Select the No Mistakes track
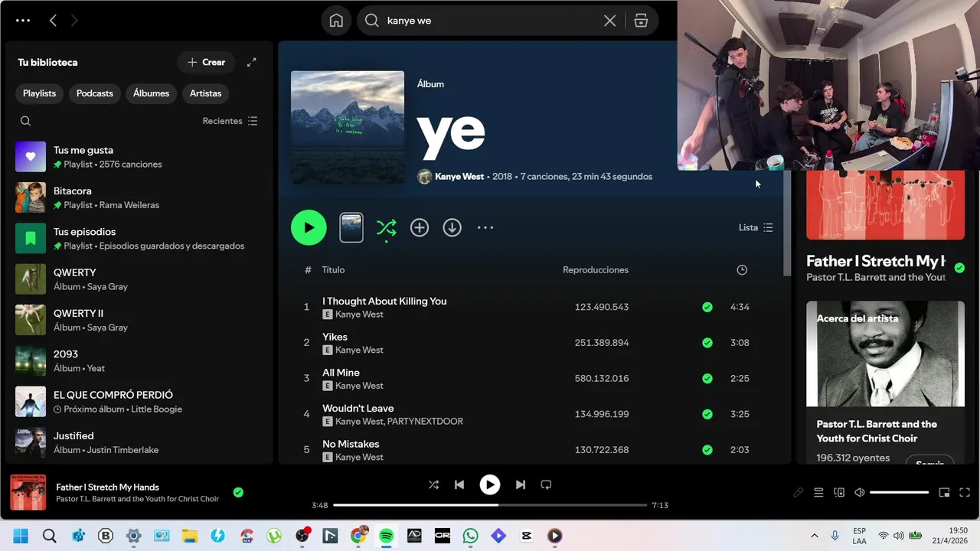The image size is (980, 551). coord(351,444)
